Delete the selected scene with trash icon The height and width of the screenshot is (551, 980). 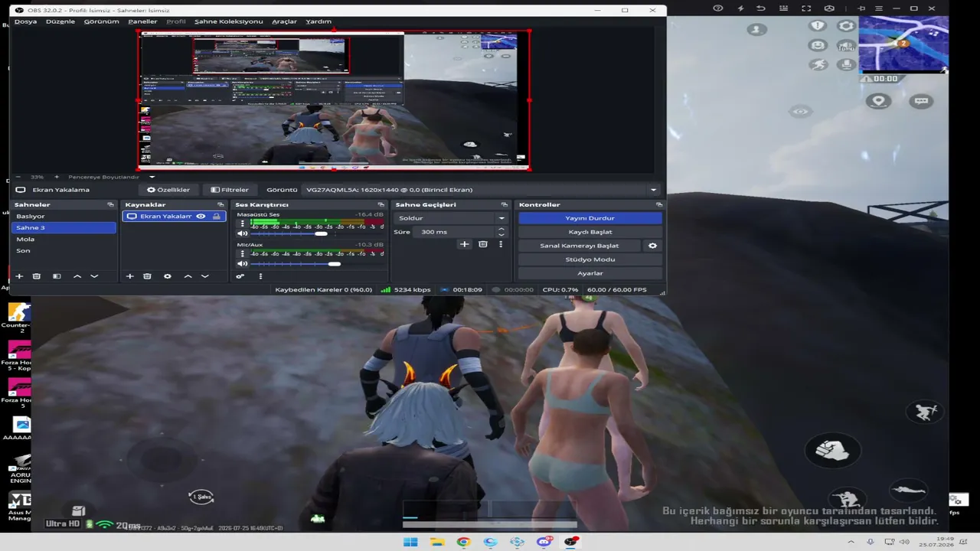[36, 276]
